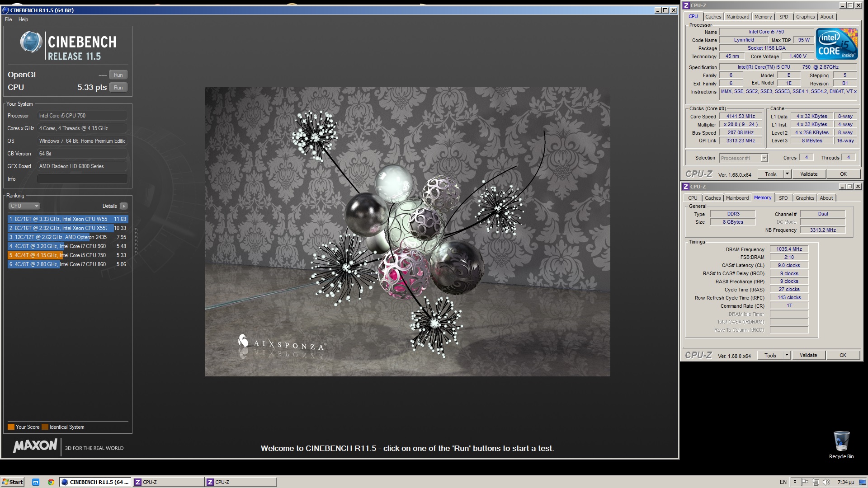Viewport: 868px width, 488px height.
Task: Run the OpenGL benchmark test
Action: pyautogui.click(x=118, y=75)
